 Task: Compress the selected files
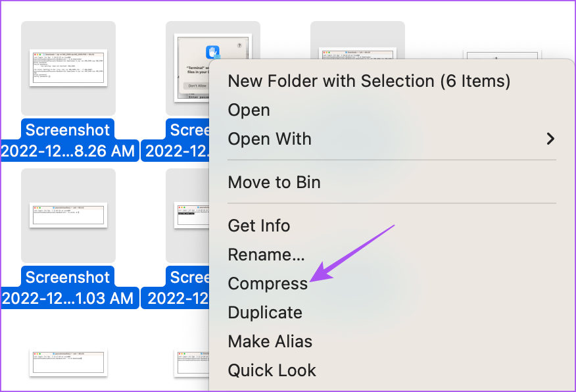(268, 283)
